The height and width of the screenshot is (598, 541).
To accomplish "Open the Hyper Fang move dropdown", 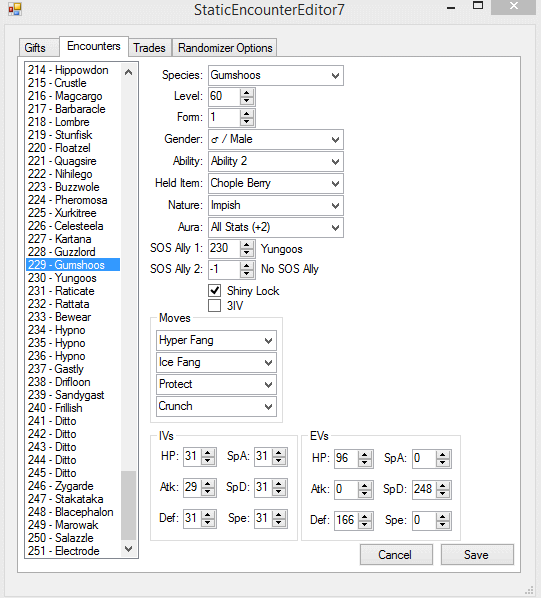I will click(x=216, y=341).
